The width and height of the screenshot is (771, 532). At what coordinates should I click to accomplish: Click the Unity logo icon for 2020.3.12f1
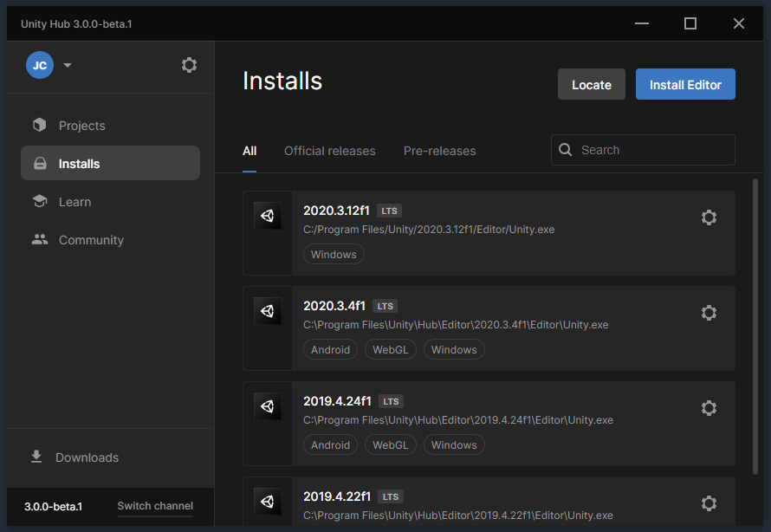click(268, 216)
